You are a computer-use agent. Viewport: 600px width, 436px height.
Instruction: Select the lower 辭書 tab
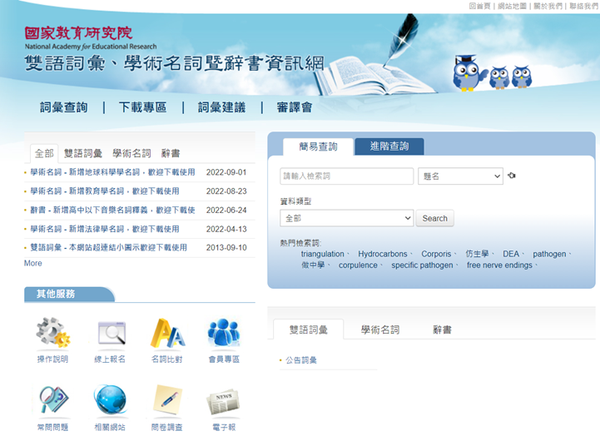tap(442, 330)
